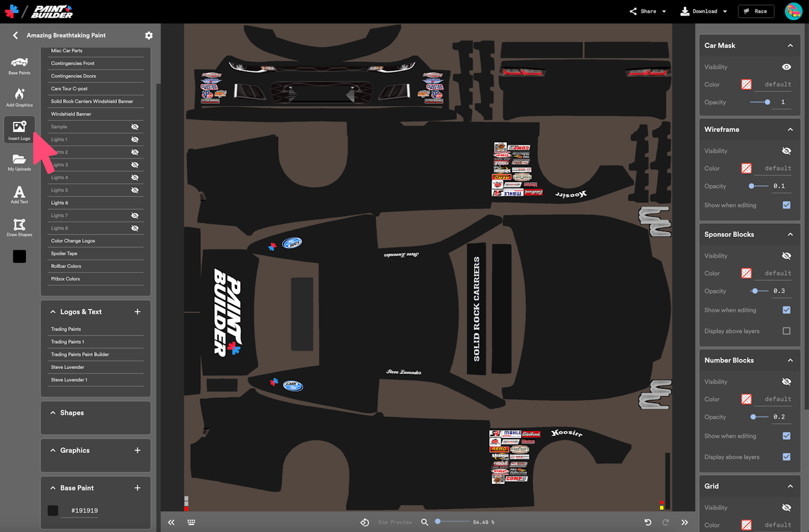Image resolution: width=809 pixels, height=532 pixels.
Task: Toggle Grid visibility eye
Action: [786, 507]
